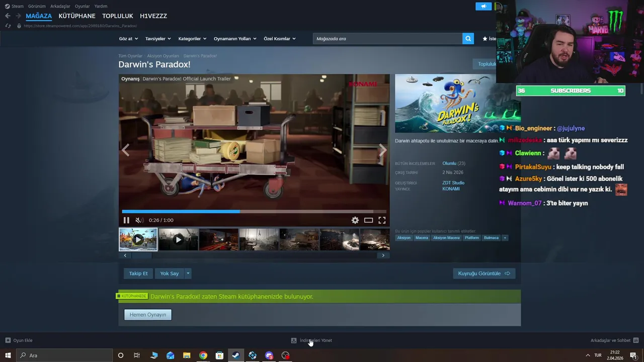This screenshot has width=644, height=362.
Task: Unmute the trailer using speaker icon
Action: click(x=139, y=220)
